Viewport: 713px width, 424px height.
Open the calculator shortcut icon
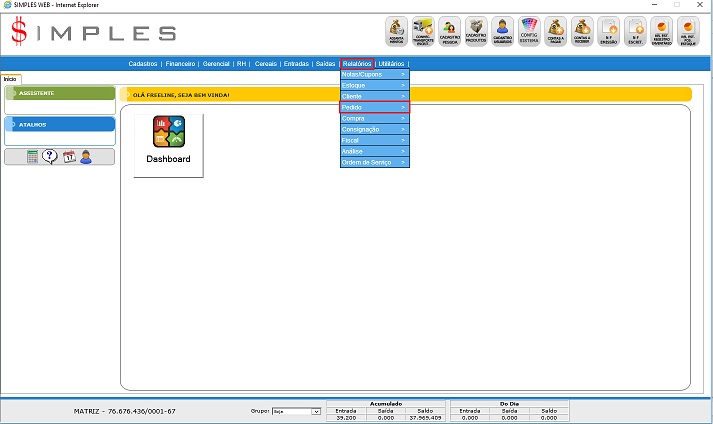tap(33, 157)
